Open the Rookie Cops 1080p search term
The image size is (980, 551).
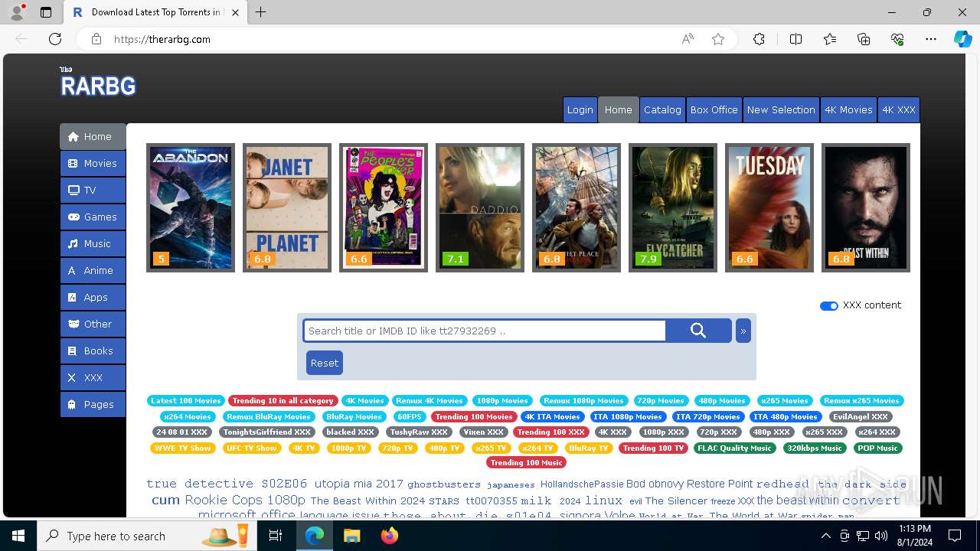[x=245, y=500]
